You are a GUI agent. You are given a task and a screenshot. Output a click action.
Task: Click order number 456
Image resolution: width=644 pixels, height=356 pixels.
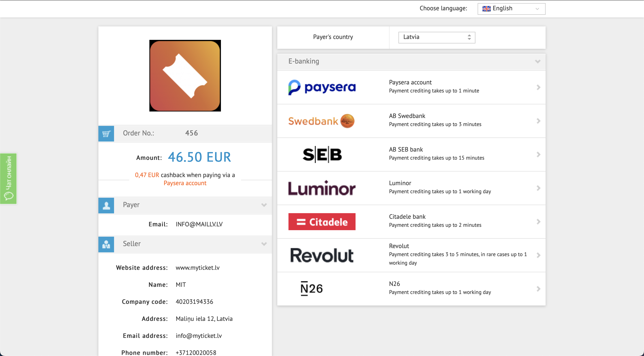[191, 133]
